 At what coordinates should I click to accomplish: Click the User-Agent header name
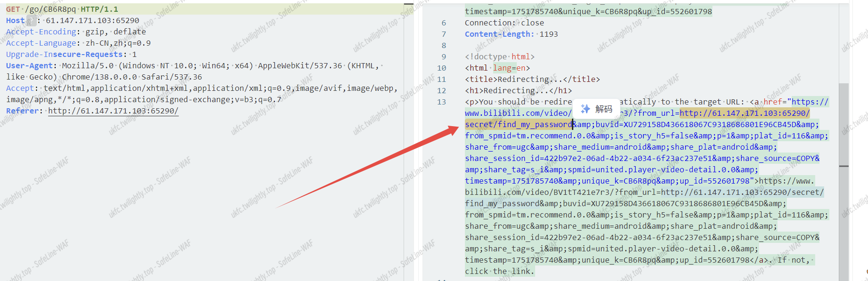pyautogui.click(x=29, y=66)
